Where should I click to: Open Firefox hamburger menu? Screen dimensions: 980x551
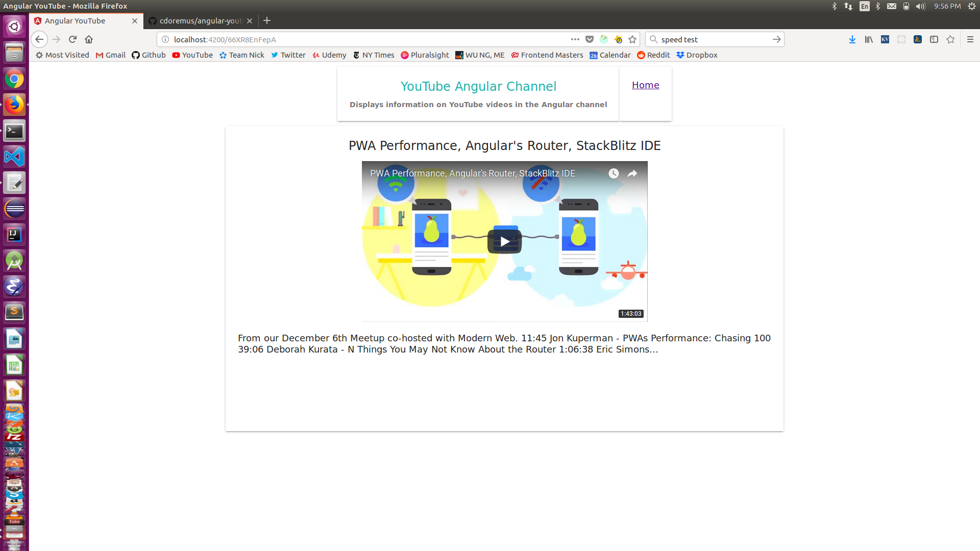970,39
